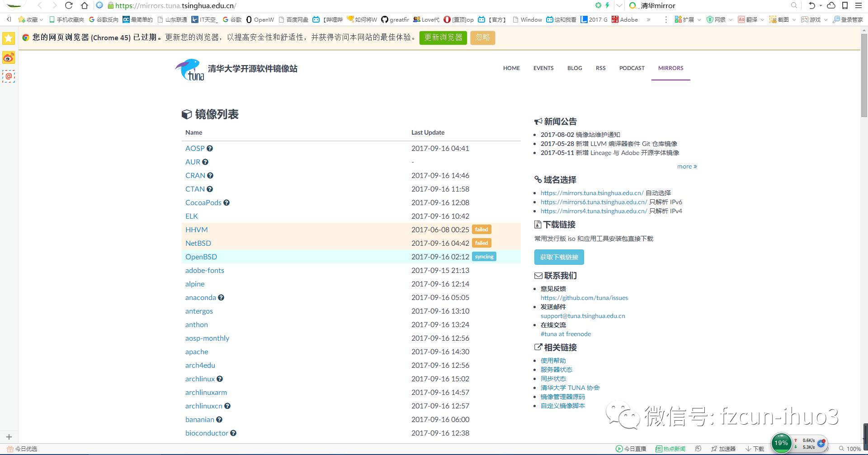Image resolution: width=868 pixels, height=455 pixels.
Task: Add a sidebar item with plus icon
Action: 9,437
